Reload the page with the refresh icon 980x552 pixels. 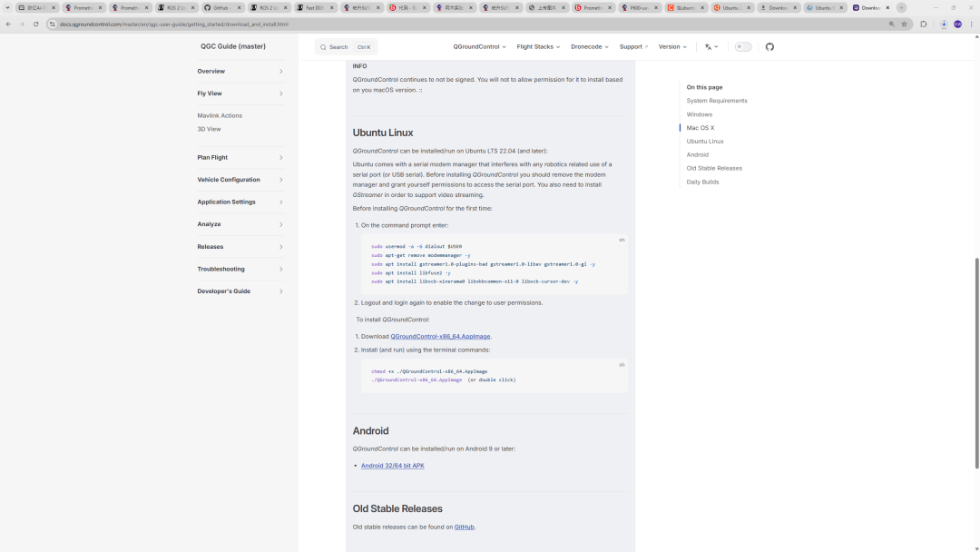pyautogui.click(x=35, y=25)
